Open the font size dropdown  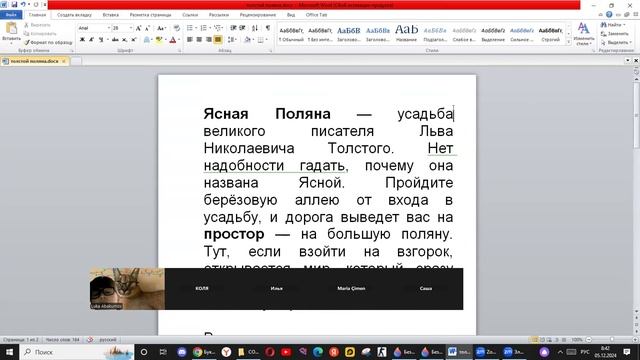click(131, 28)
